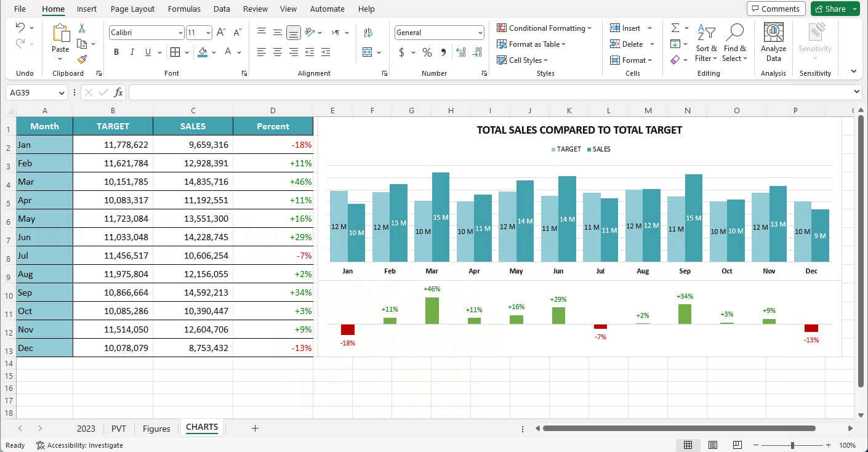Click the green Share button
This screenshot has width=868, height=452.
(x=835, y=9)
